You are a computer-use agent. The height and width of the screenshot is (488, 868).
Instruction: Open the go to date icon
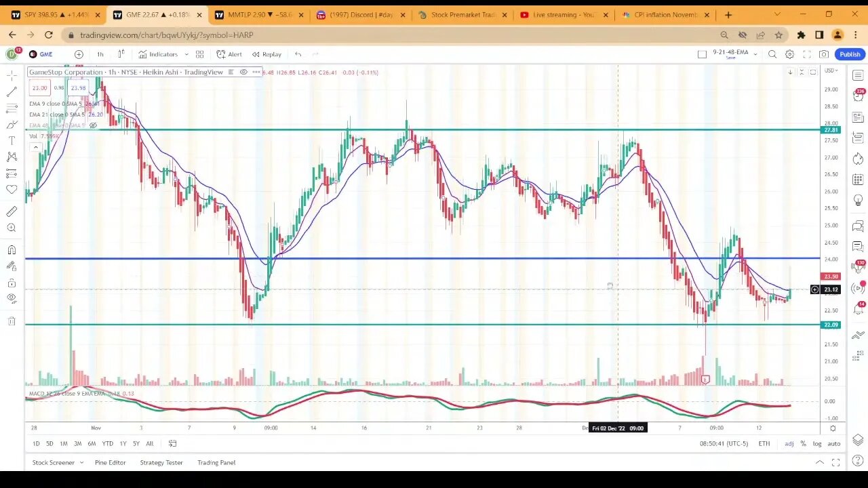172,443
